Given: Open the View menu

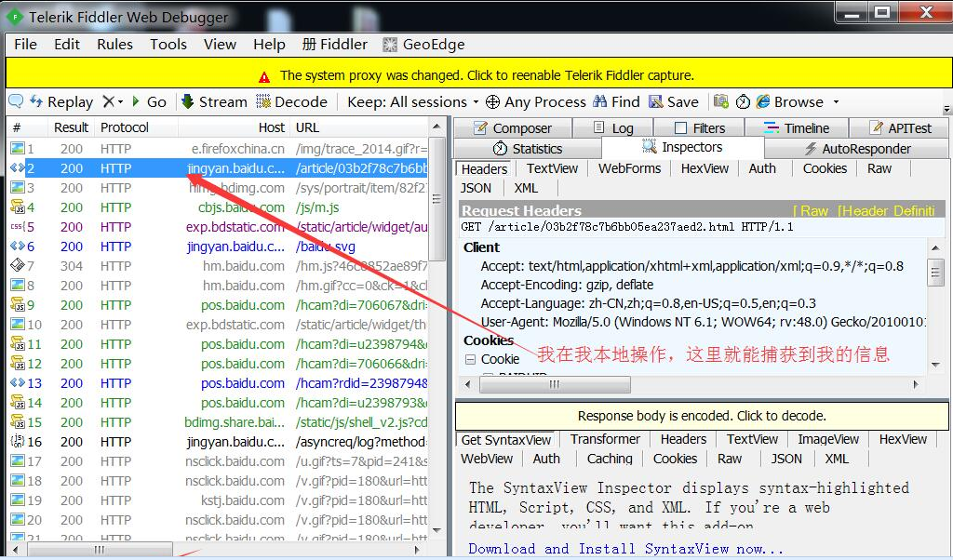Looking at the screenshot, I should [220, 45].
